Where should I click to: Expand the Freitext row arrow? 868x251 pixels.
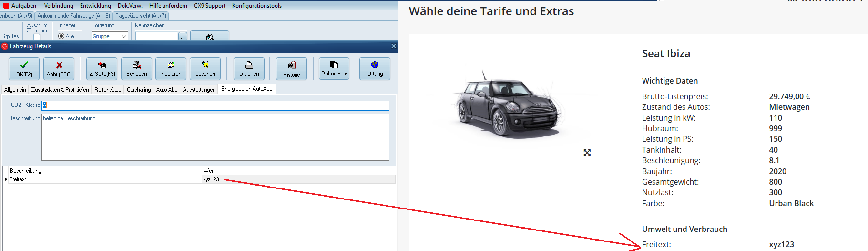(x=6, y=179)
